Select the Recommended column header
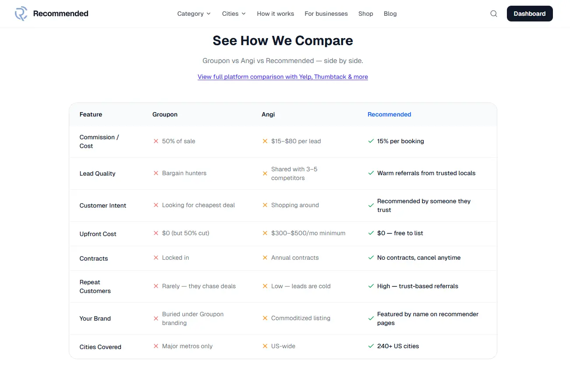This screenshot has height=392, width=570. coord(389,114)
